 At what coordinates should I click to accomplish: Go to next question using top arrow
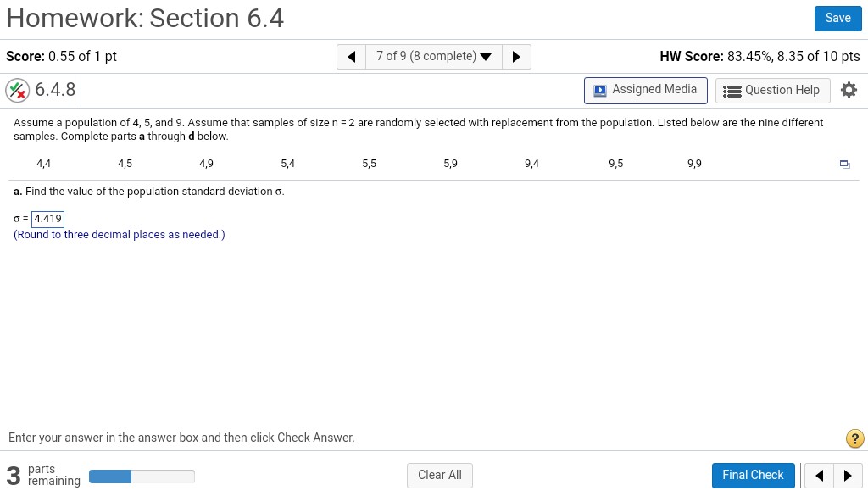pyautogui.click(x=516, y=57)
